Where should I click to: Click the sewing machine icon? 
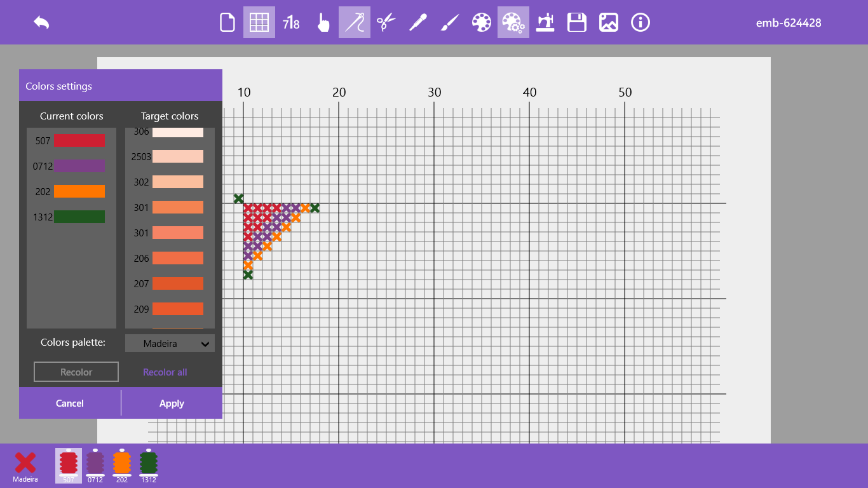point(545,23)
